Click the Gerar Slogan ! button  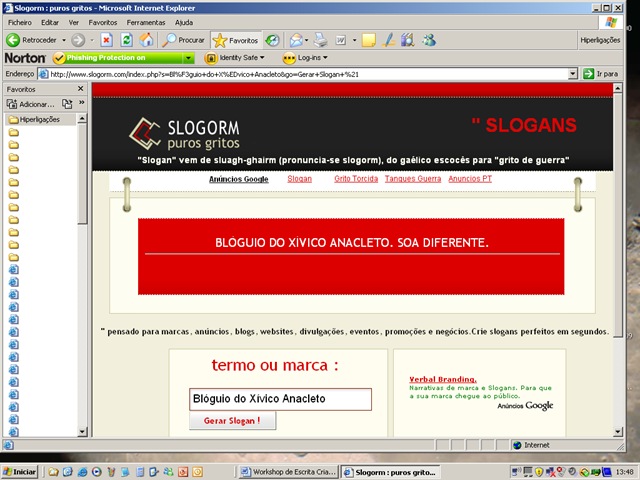point(232,420)
